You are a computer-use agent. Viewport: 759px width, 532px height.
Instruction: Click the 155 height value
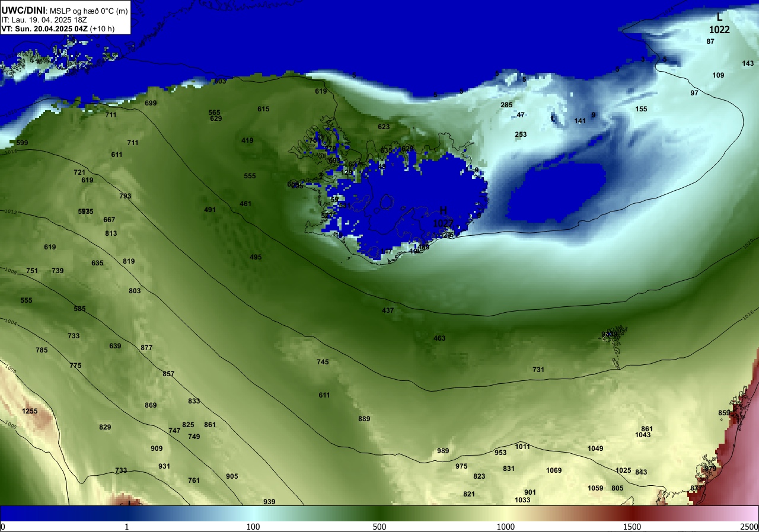[x=641, y=109]
